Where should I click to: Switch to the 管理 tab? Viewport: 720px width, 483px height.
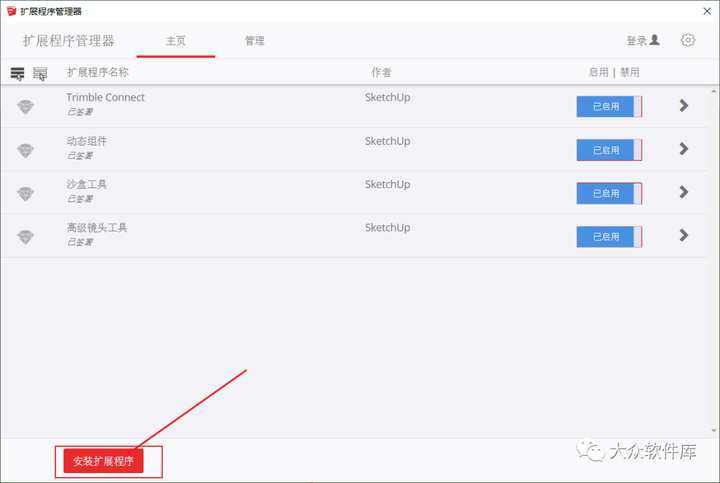(254, 41)
